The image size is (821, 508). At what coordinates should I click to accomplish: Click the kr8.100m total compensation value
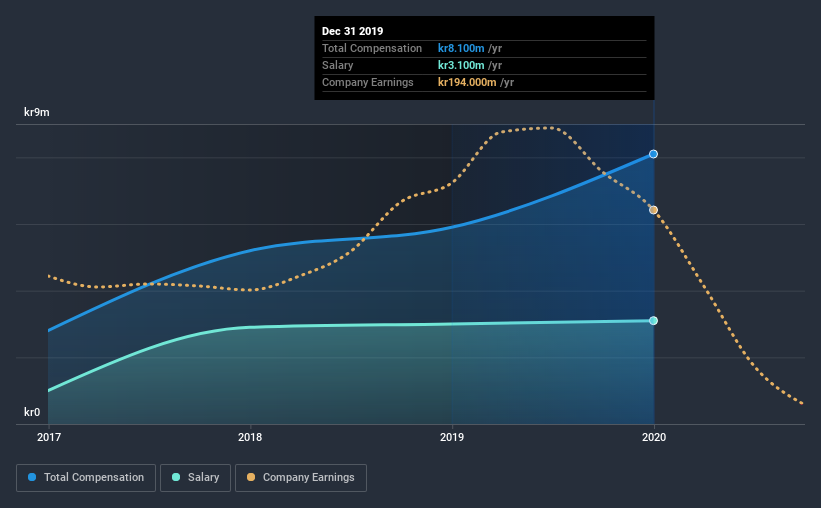pos(461,48)
